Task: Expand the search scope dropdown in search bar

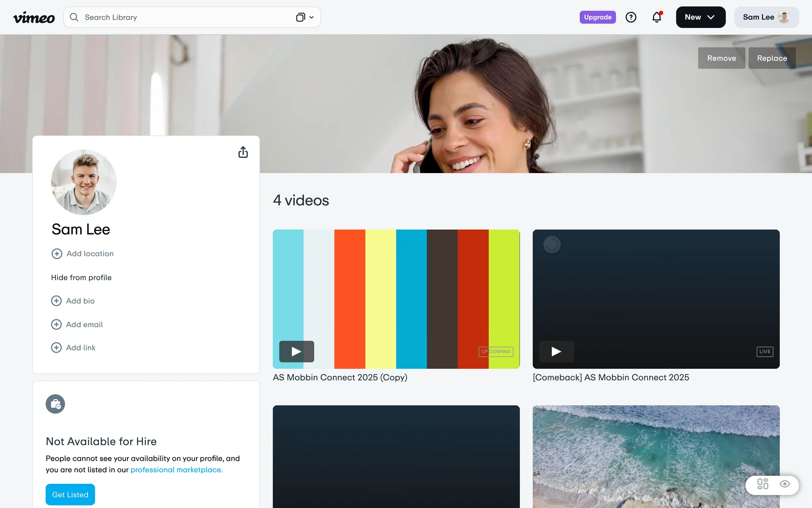Action: pyautogui.click(x=305, y=17)
